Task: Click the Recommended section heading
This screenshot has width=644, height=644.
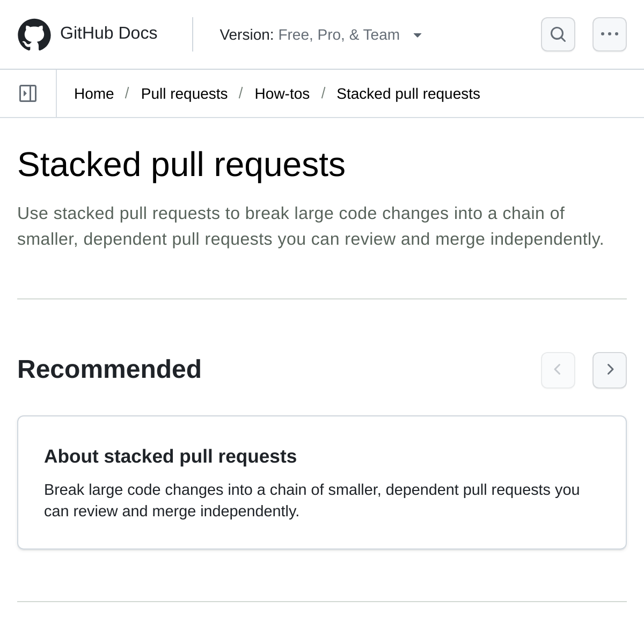Action: pyautogui.click(x=109, y=369)
